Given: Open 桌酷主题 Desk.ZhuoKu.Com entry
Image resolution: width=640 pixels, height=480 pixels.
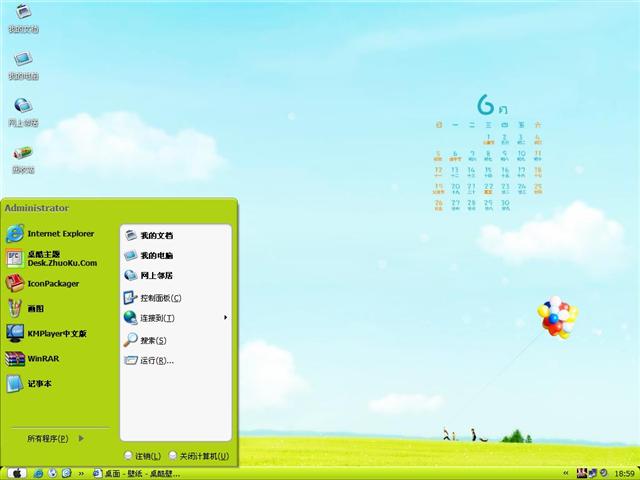Looking at the screenshot, I should (x=51, y=258).
